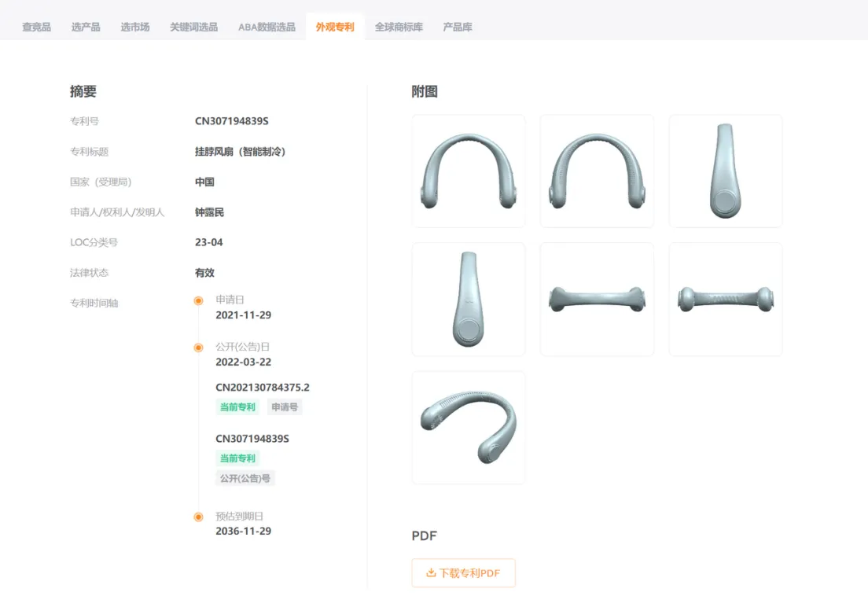Click the 公开(公告)号 tag
This screenshot has height=607, width=868.
tap(245, 478)
